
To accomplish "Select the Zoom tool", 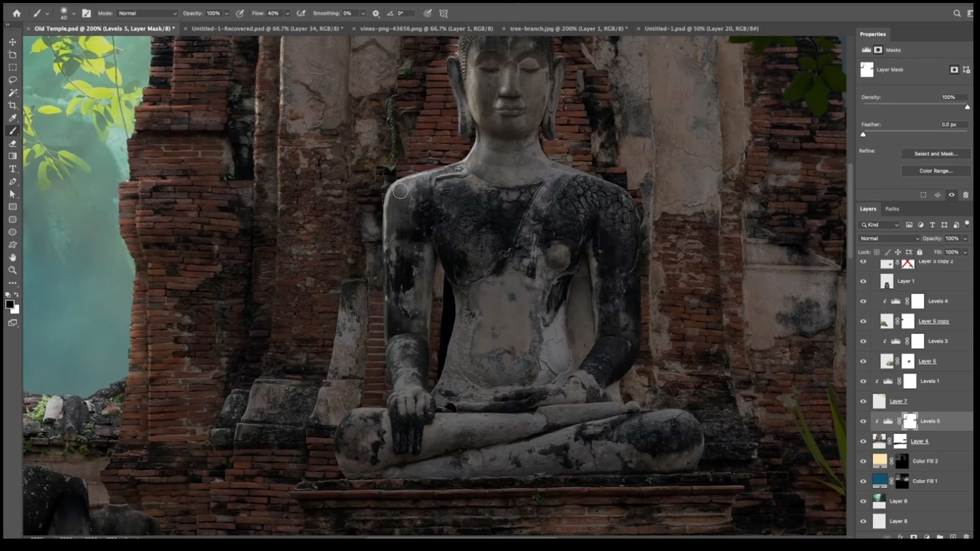I will click(13, 270).
